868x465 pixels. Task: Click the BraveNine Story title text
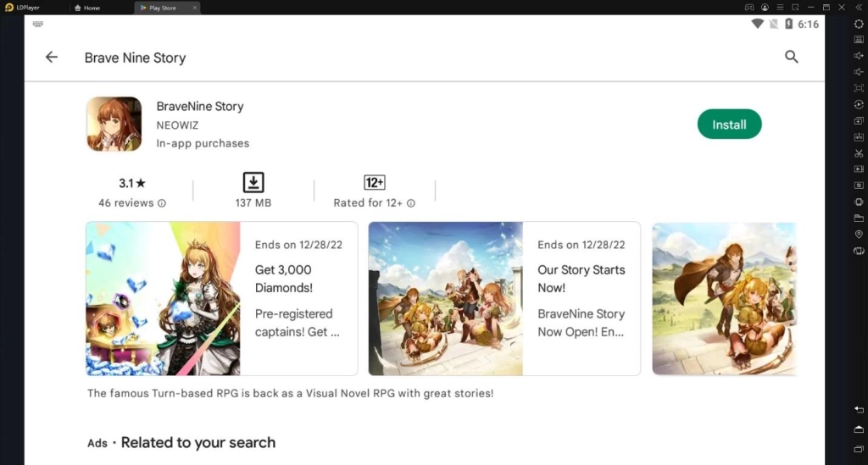200,106
